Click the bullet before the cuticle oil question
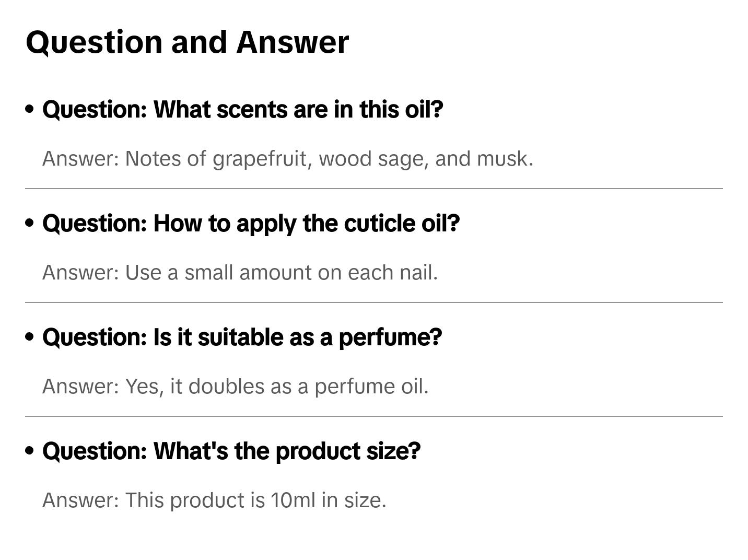Screen dimensions: 748x560 click(x=30, y=223)
